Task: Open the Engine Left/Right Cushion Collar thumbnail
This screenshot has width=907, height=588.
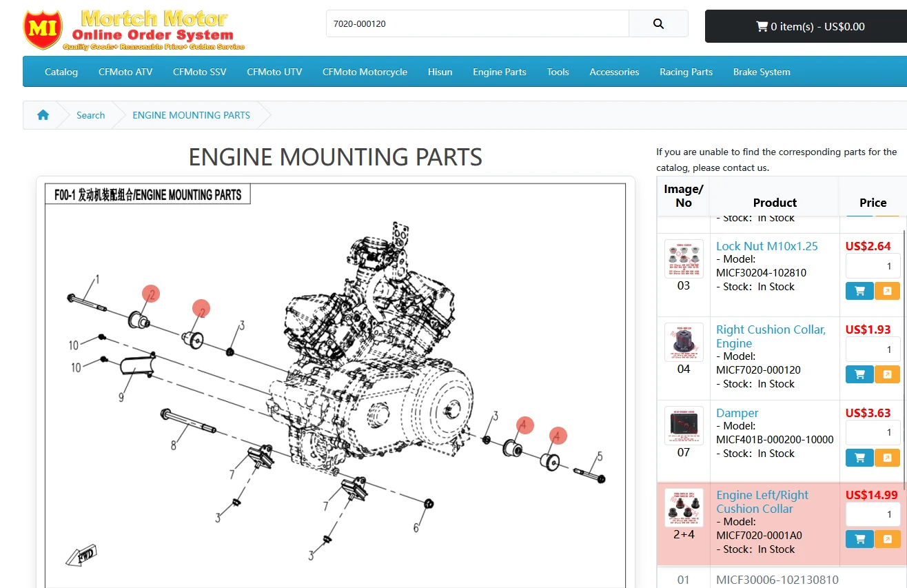Action: pos(684,507)
